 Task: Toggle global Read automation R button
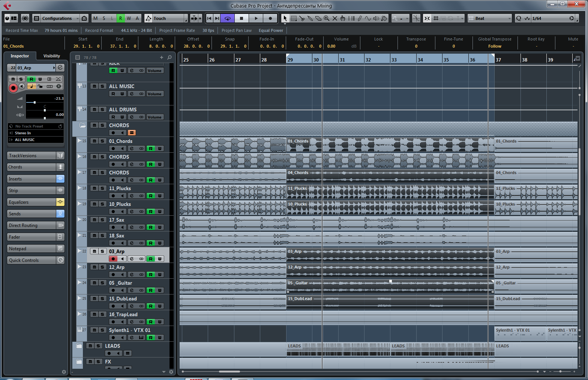120,18
